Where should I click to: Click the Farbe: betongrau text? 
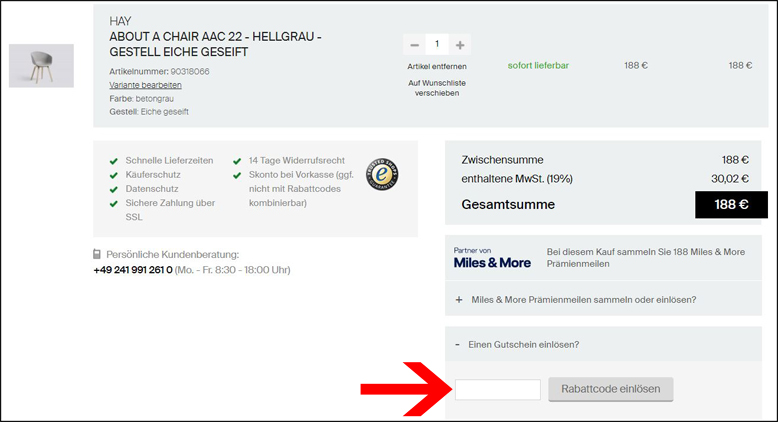point(141,99)
